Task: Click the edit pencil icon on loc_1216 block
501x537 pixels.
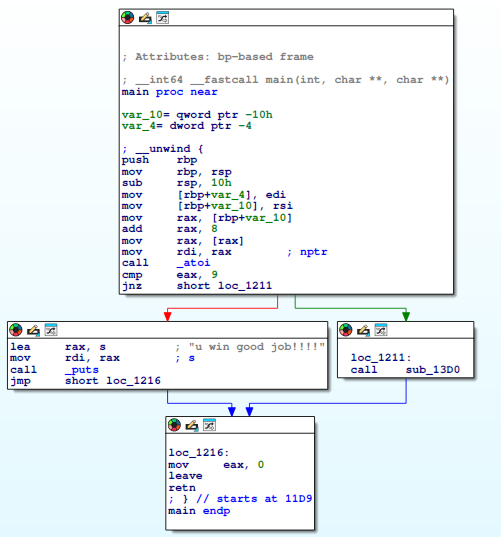Action: click(192, 425)
